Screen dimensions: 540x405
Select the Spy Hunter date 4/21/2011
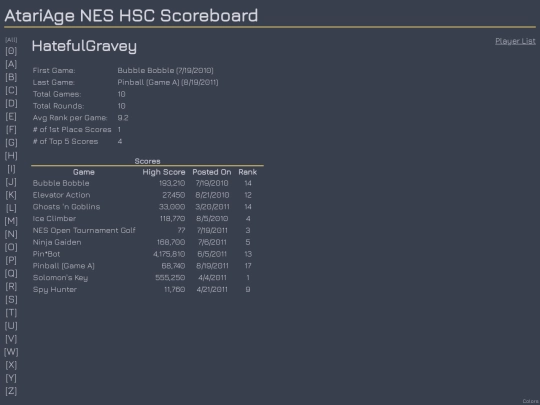212,290
